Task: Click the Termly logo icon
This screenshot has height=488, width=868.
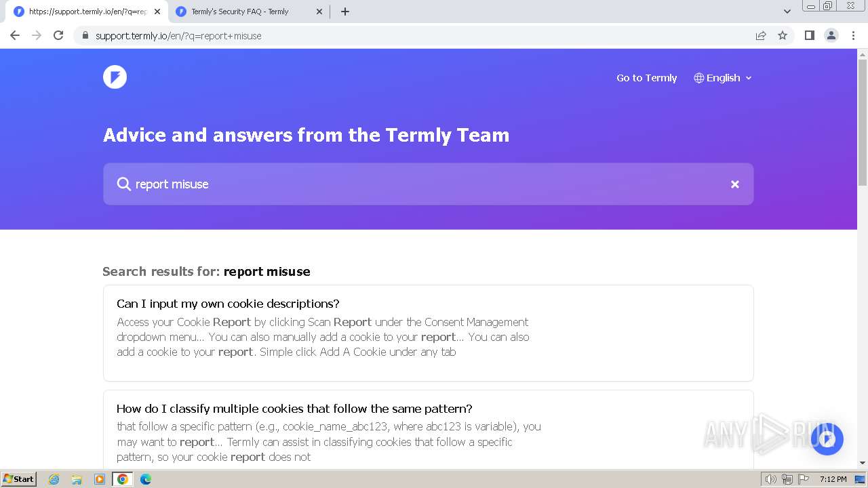Action: tap(115, 77)
